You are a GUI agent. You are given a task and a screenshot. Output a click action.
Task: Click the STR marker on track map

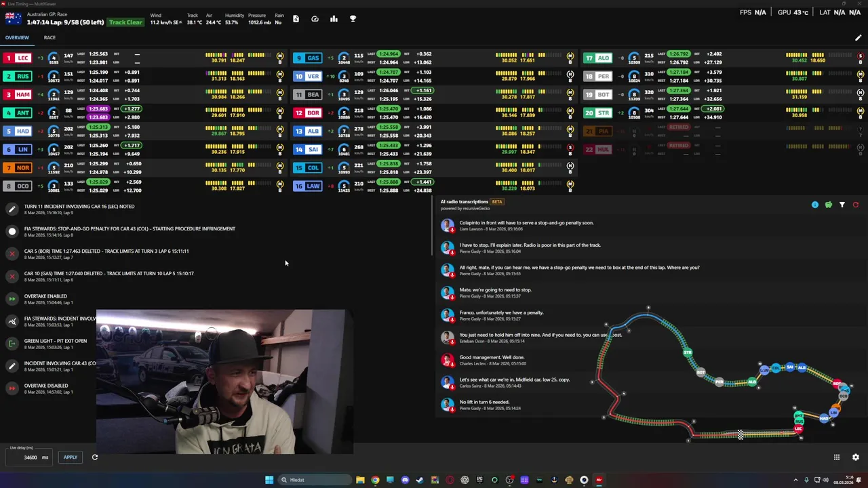[x=688, y=352]
